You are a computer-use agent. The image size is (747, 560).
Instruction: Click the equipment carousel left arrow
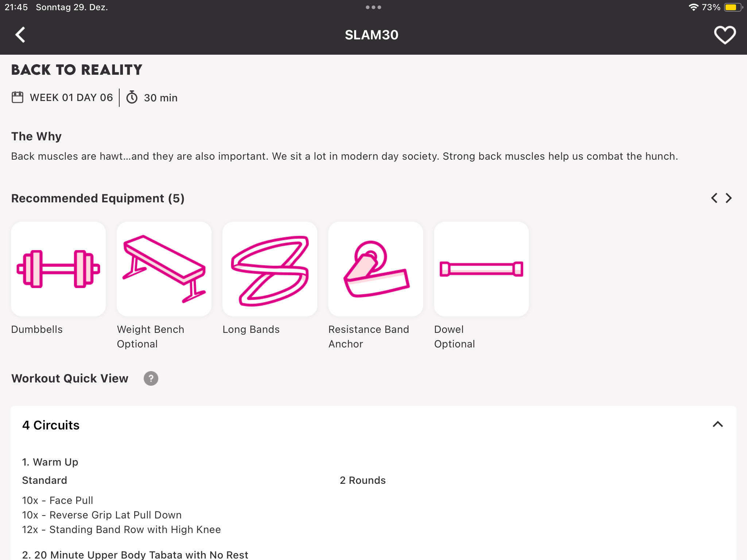pyautogui.click(x=714, y=198)
